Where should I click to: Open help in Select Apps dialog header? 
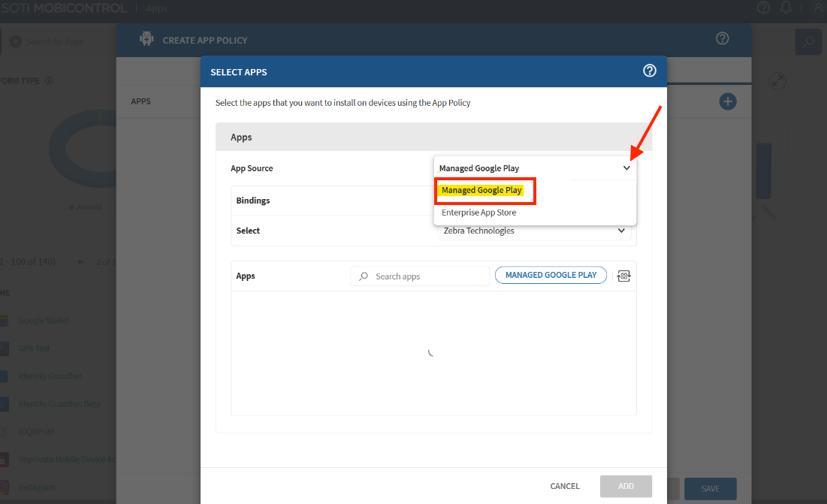(x=649, y=71)
